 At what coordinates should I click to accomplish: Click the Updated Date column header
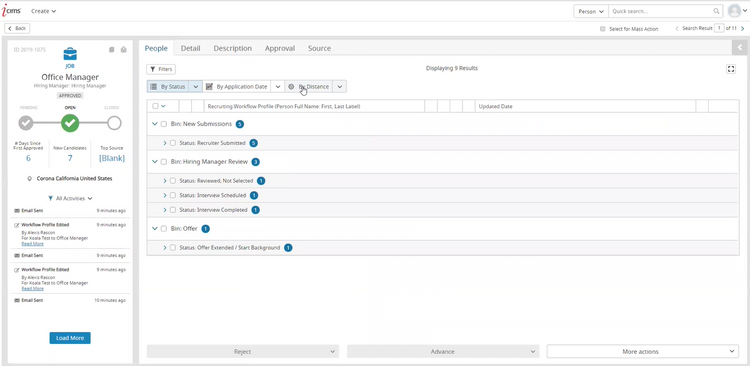pos(496,107)
